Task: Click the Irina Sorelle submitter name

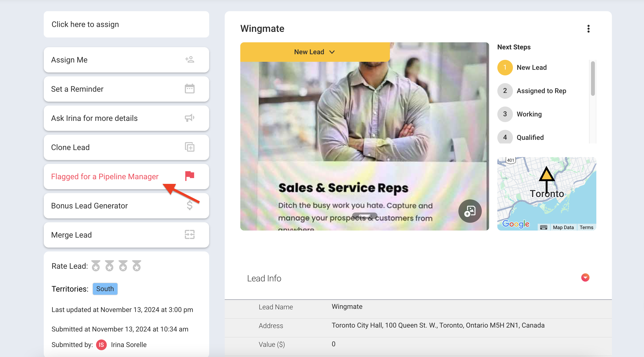Action: click(129, 345)
